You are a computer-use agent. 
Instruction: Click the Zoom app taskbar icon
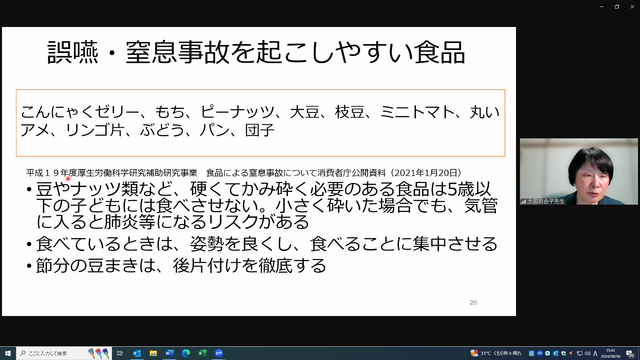pos(219,353)
